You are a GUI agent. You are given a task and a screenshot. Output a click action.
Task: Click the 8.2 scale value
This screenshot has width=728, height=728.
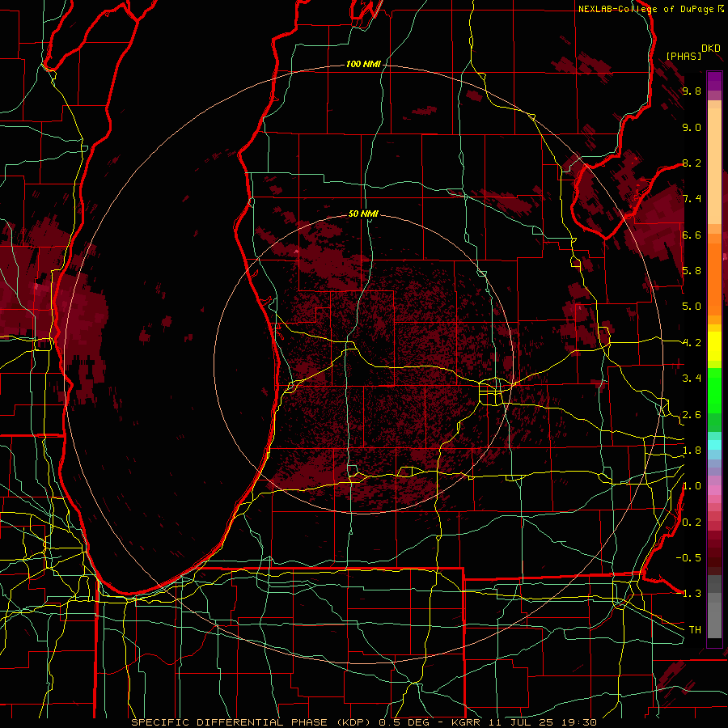coord(692,163)
